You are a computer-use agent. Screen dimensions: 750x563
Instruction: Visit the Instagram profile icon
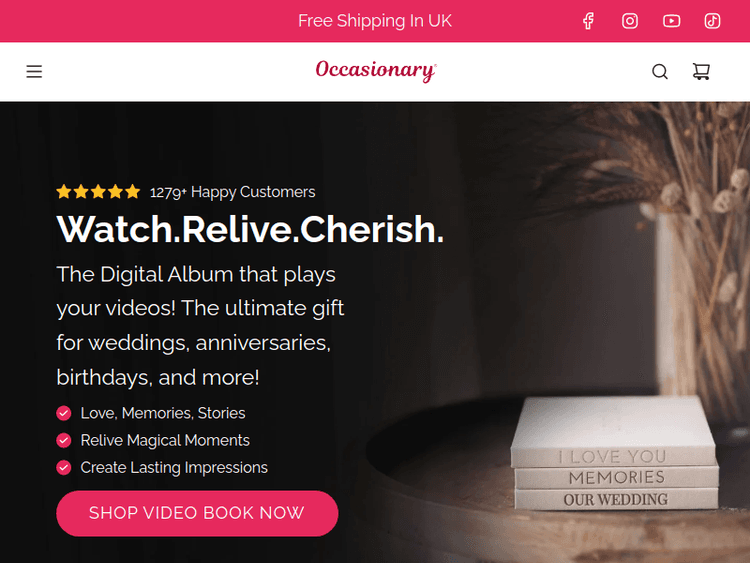tap(629, 21)
